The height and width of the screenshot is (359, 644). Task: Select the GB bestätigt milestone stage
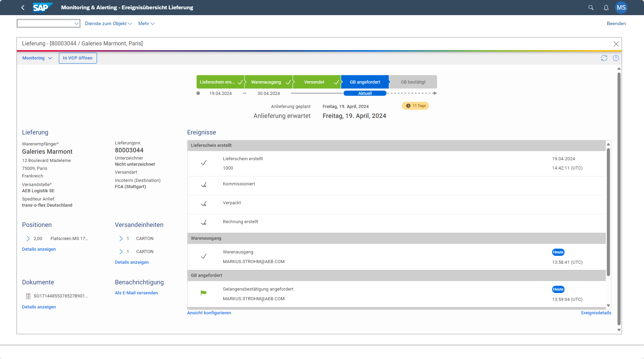tap(413, 82)
